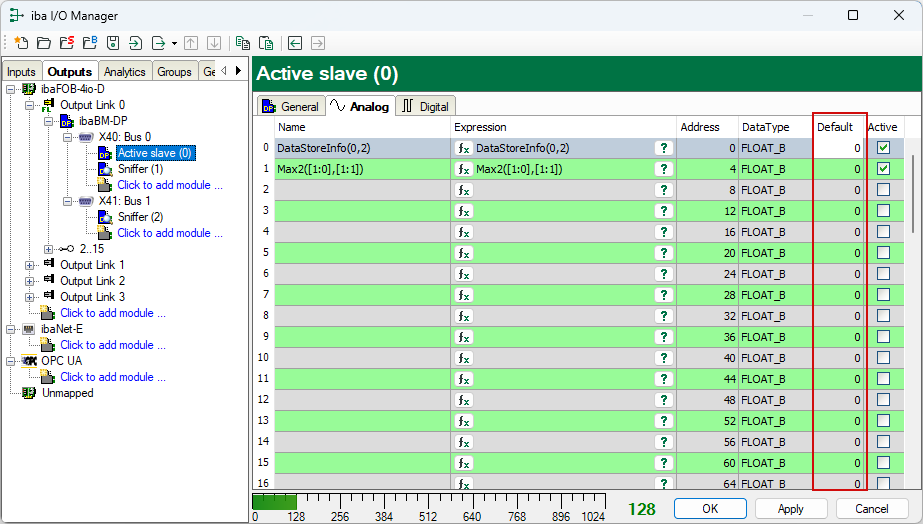Switch to the Analytics tab
Image resolution: width=923 pixels, height=524 pixels.
125,72
